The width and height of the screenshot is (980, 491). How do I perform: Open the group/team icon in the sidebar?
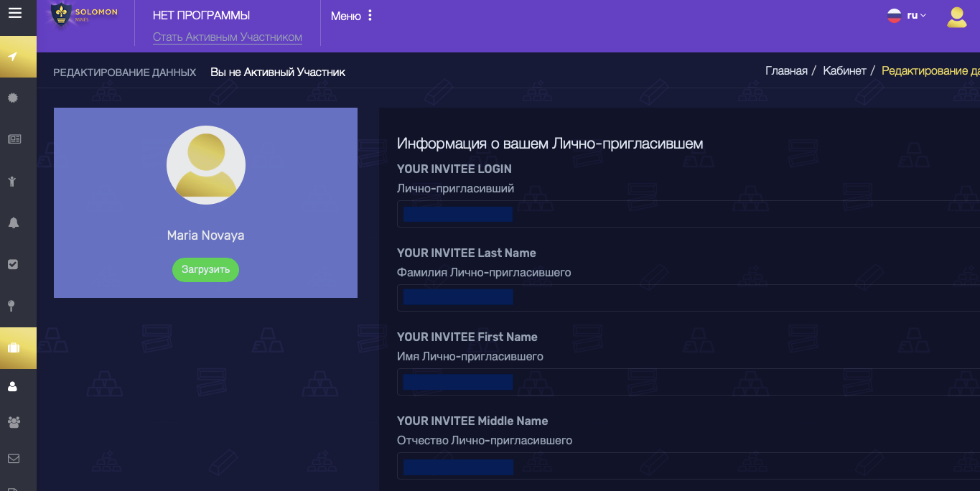pos(13,422)
